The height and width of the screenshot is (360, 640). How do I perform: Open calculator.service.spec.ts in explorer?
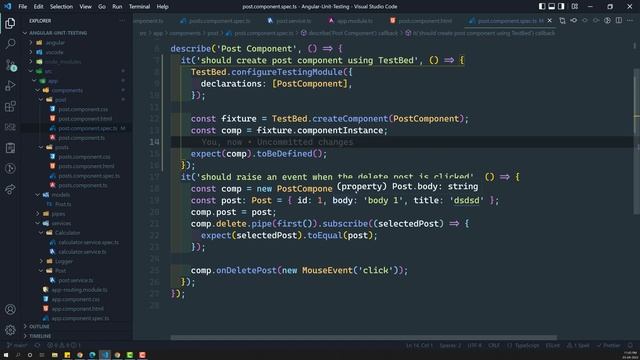tap(88, 242)
